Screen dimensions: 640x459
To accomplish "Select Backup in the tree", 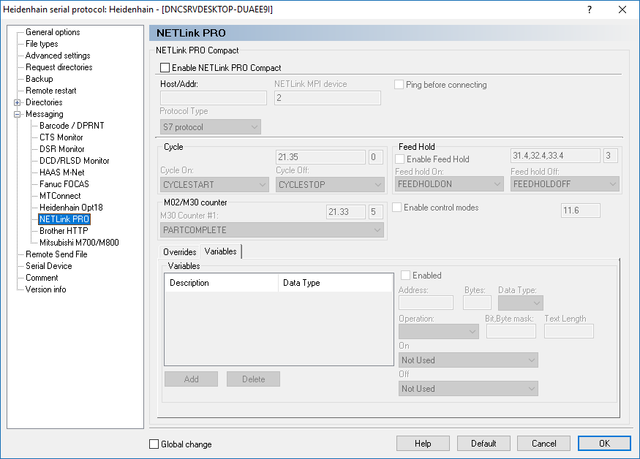I will 39,79.
